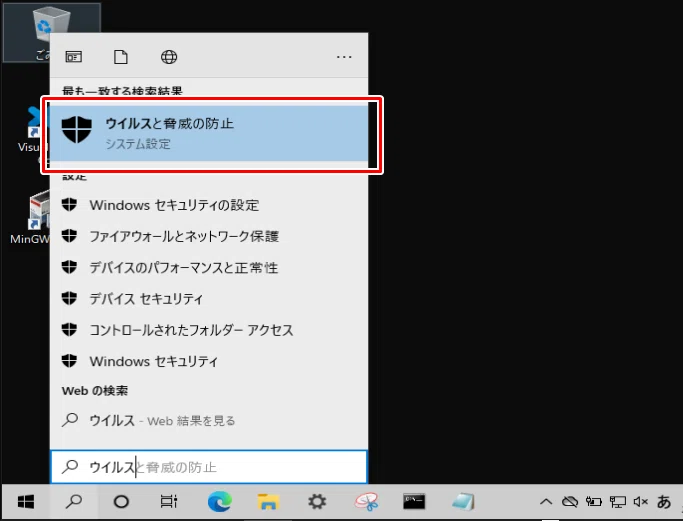Click the large shield icon of best match
The height and width of the screenshot is (521, 683).
click(77, 129)
